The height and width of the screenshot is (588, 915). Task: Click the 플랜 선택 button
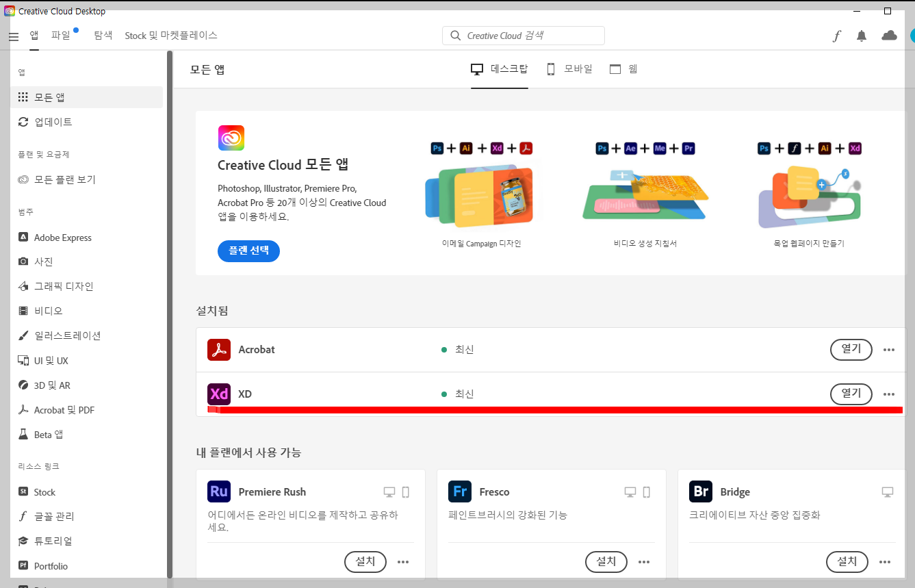(x=248, y=251)
